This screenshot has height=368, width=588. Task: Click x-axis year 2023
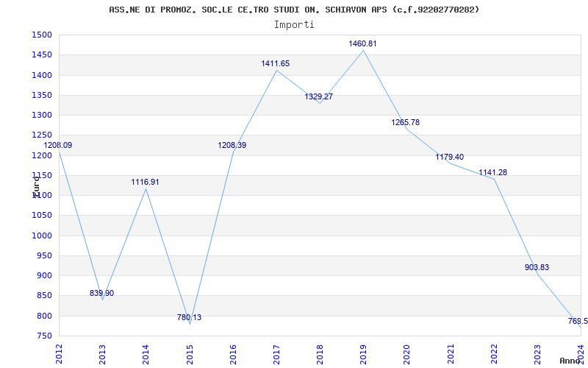click(x=537, y=354)
